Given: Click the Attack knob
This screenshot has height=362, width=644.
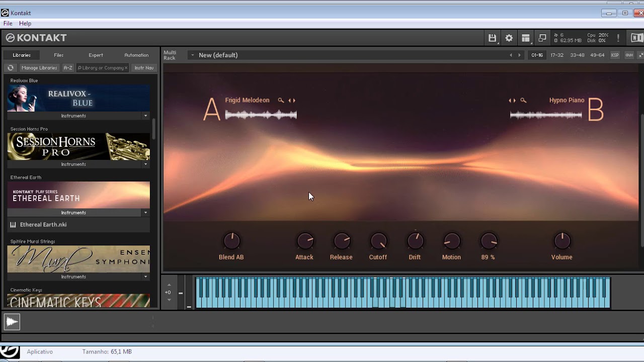Looking at the screenshot, I should point(304,241).
